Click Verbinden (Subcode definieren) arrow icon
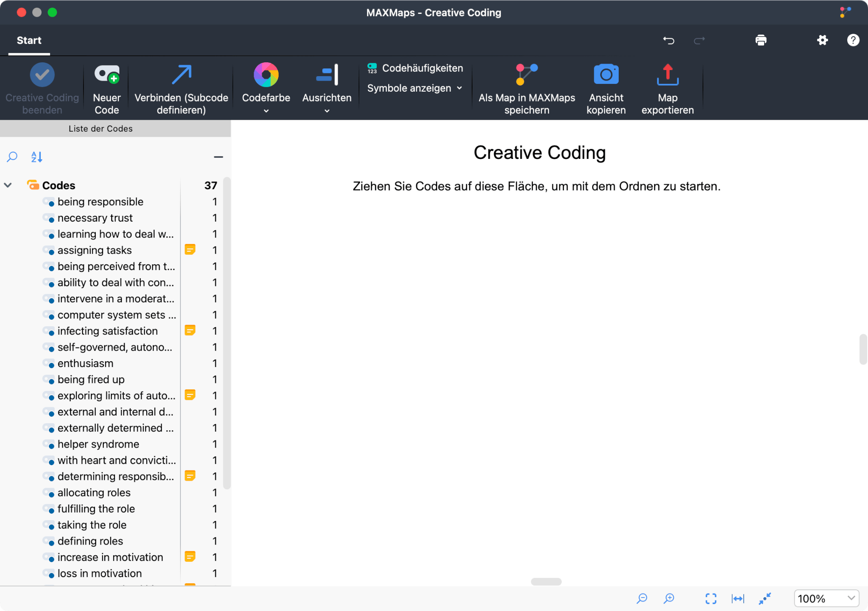Viewport: 868px width, 611px height. coord(181,75)
